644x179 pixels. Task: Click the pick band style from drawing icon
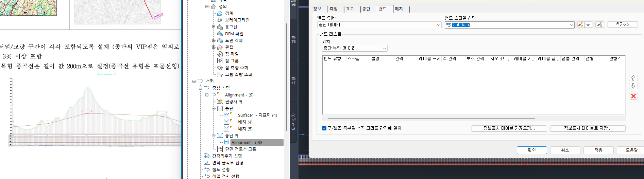coord(599,25)
